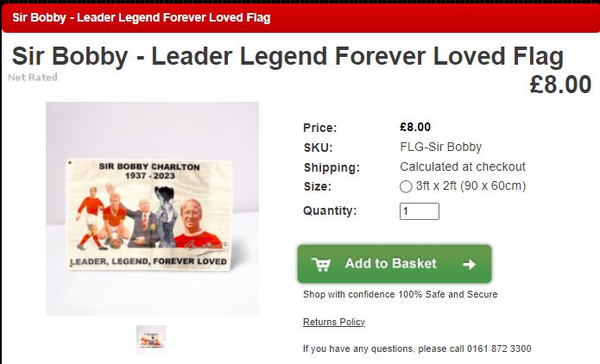Click the bold £8.00 value beside Price label
Image resolution: width=600 pixels, height=364 pixels.
click(415, 127)
